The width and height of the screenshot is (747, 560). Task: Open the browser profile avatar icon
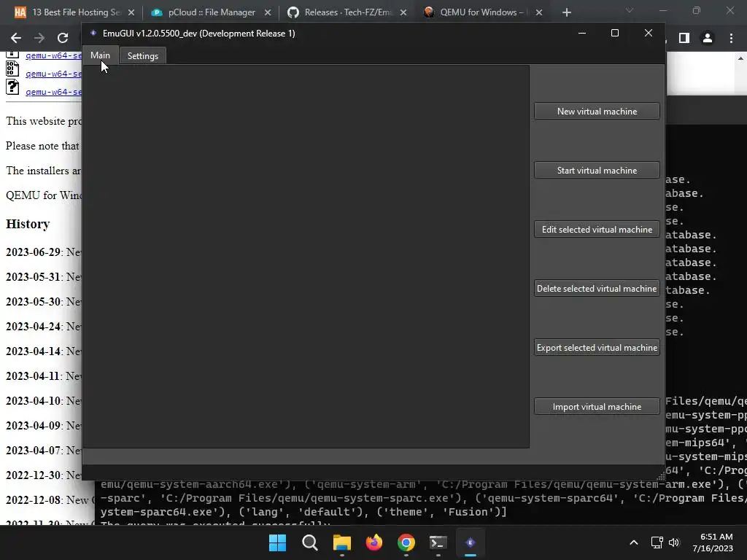pyautogui.click(x=708, y=38)
